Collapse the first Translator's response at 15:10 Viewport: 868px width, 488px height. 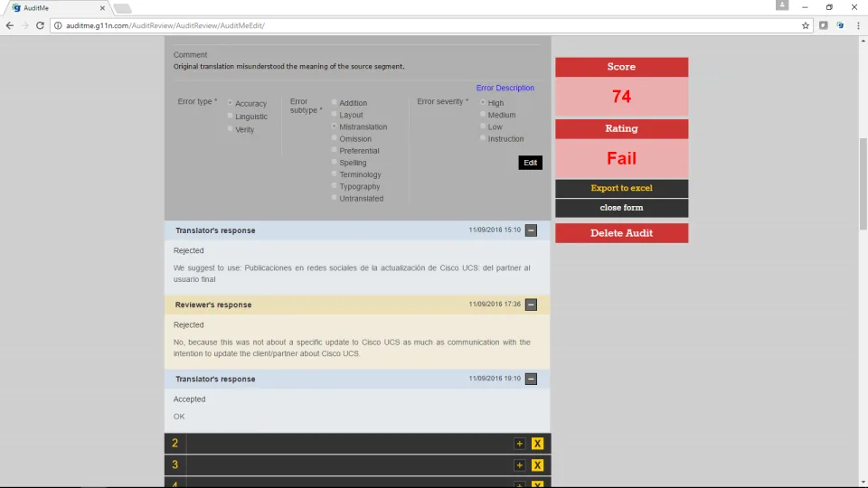point(531,230)
